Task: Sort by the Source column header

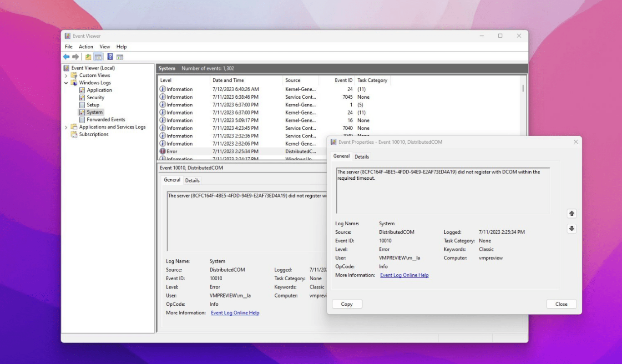Action: [x=301, y=80]
